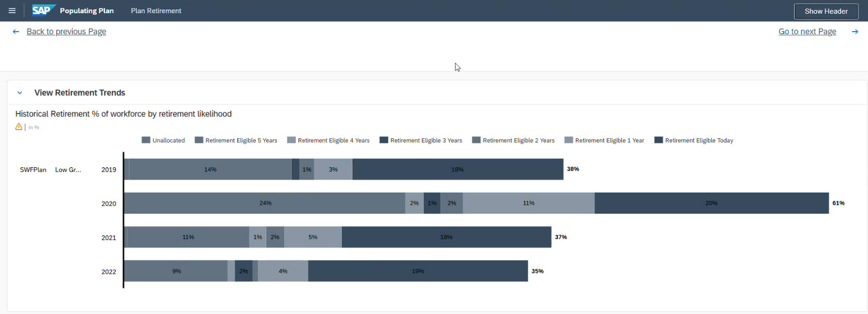
Task: Click the Show Header button
Action: pyautogui.click(x=826, y=11)
